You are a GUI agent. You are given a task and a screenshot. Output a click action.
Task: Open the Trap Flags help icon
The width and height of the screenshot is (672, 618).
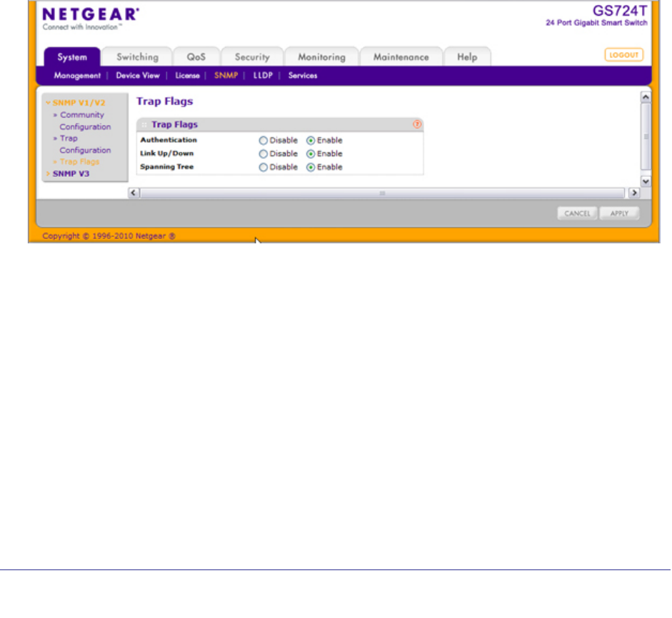click(x=417, y=124)
